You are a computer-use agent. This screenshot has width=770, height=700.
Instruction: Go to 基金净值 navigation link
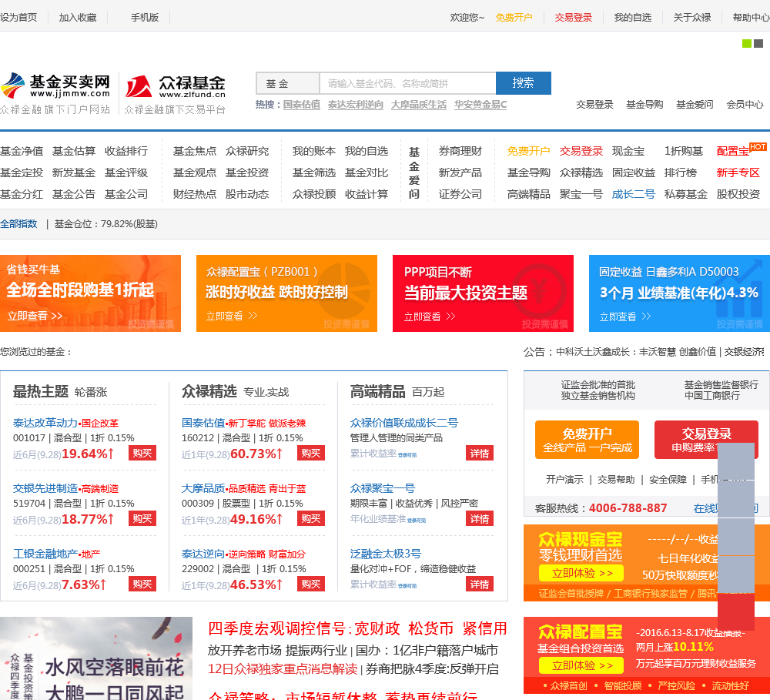tap(22, 151)
